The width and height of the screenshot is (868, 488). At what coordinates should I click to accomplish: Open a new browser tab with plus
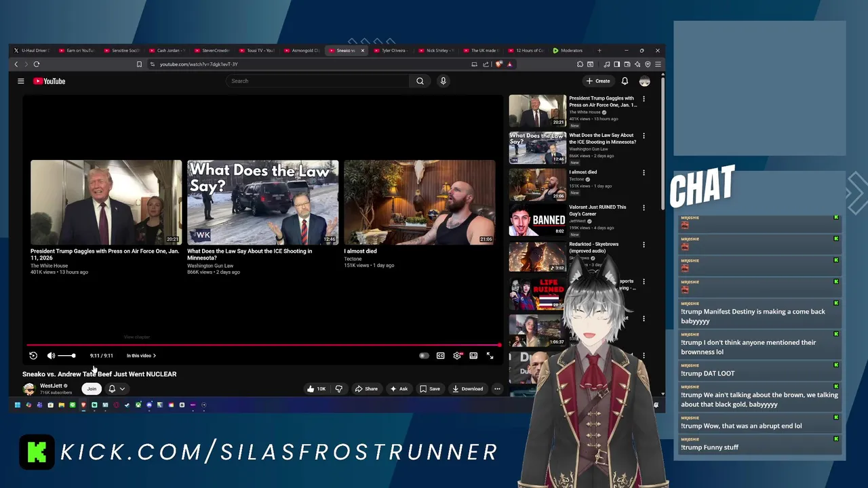point(599,51)
